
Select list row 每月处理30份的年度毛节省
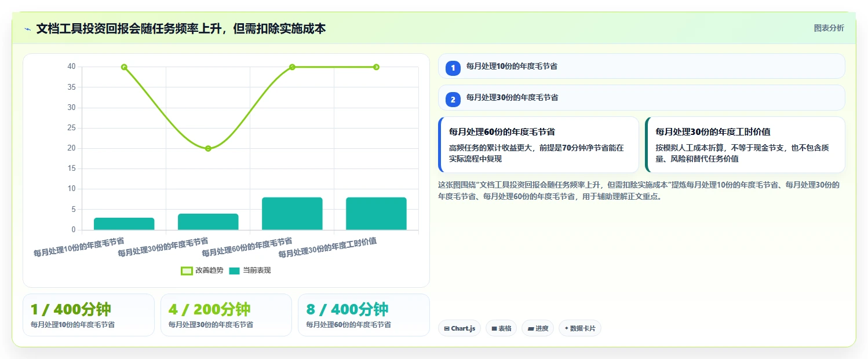641,97
